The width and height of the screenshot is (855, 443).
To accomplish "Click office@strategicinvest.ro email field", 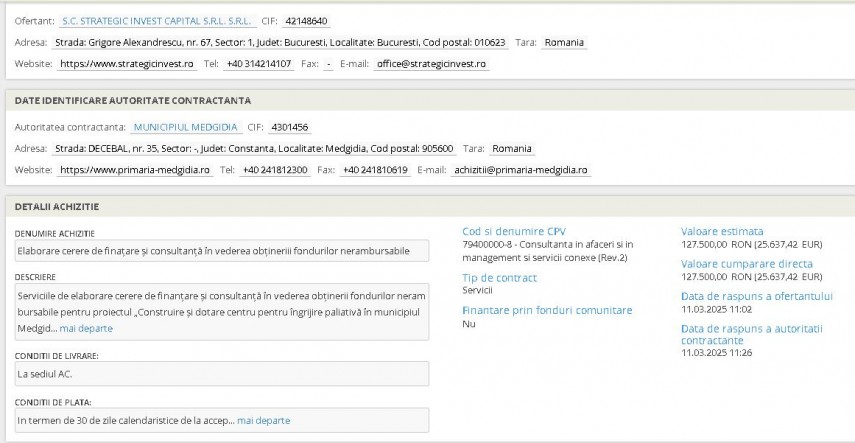I will click(x=431, y=64).
